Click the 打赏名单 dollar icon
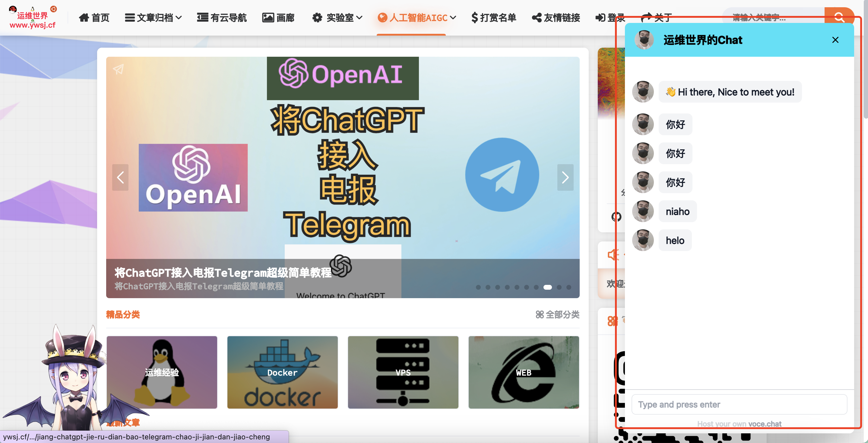 click(x=474, y=18)
